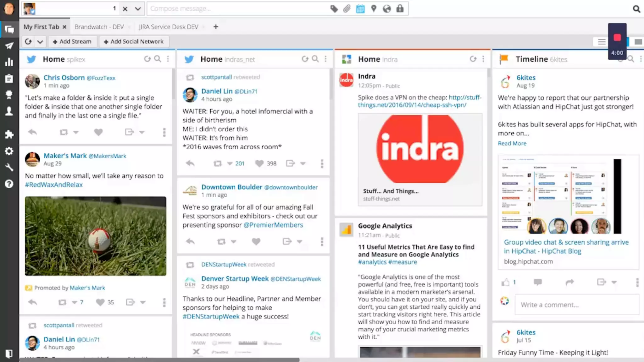Click the Write a comment field

pyautogui.click(x=576, y=304)
